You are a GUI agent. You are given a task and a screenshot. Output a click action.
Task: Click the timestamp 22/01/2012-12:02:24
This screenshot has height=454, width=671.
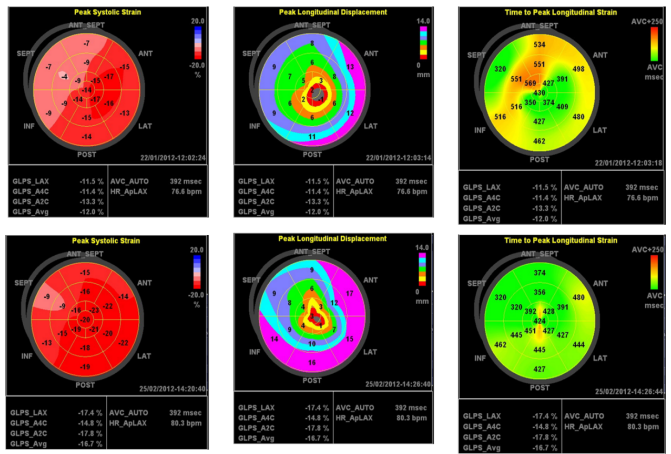pos(173,158)
